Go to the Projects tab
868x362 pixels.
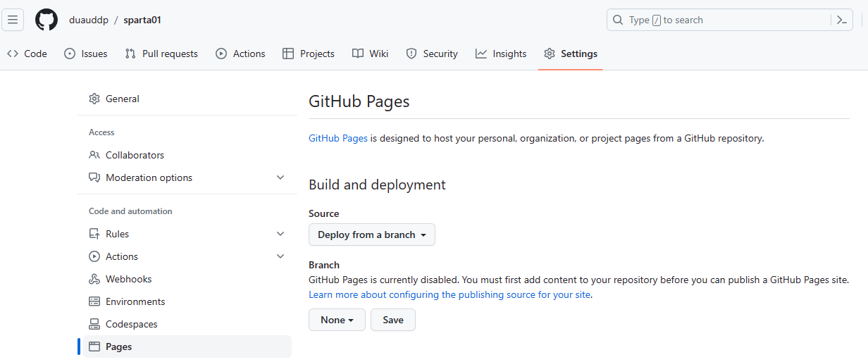point(309,54)
